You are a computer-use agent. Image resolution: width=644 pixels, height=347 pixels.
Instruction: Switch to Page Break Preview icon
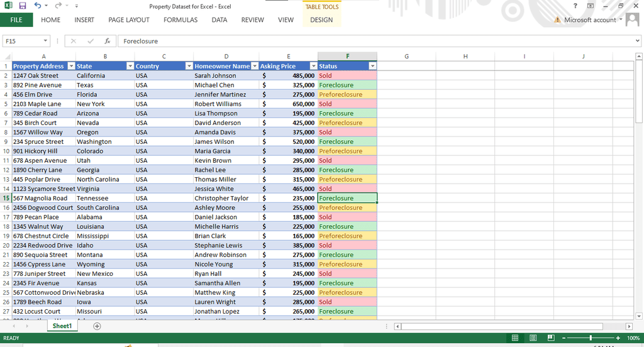tap(550, 338)
